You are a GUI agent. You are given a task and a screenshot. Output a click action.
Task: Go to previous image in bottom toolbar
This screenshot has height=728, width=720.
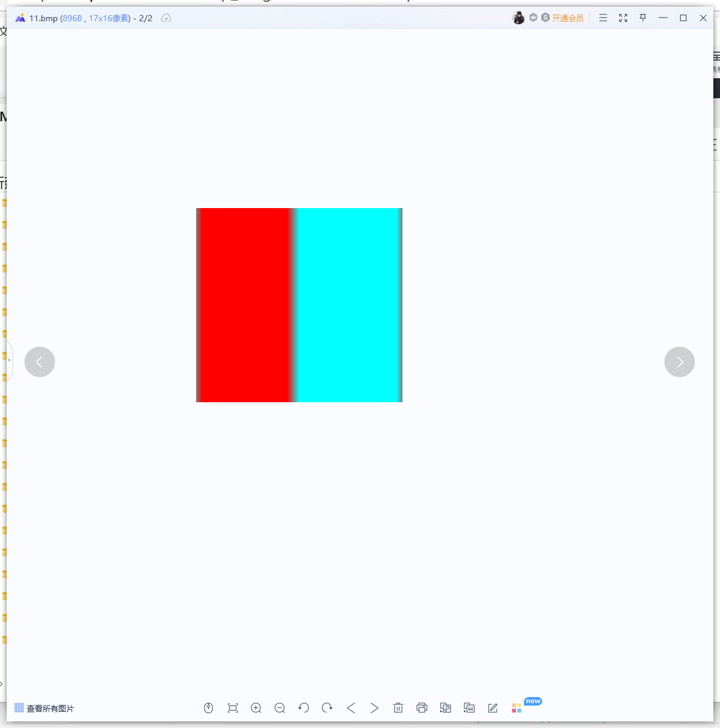point(351,708)
